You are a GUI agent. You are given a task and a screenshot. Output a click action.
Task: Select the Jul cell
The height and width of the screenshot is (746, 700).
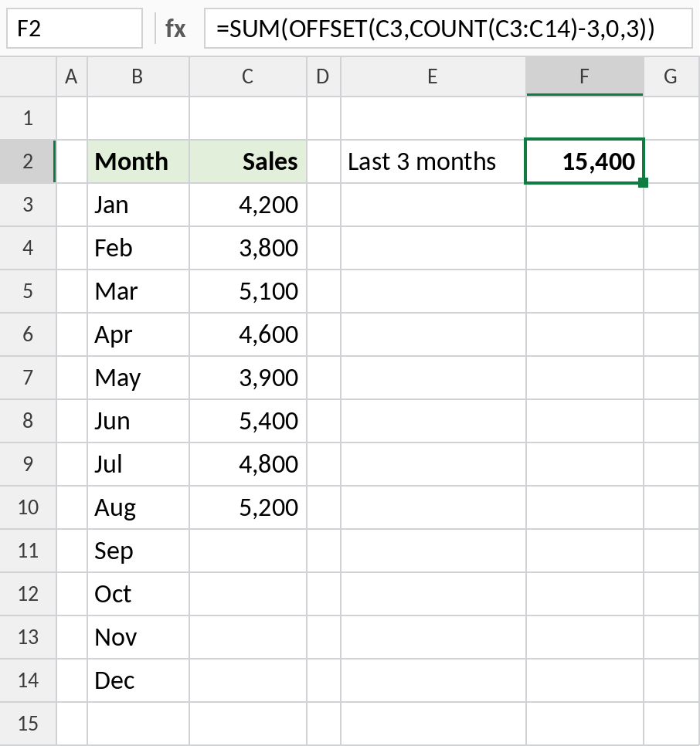click(138, 464)
